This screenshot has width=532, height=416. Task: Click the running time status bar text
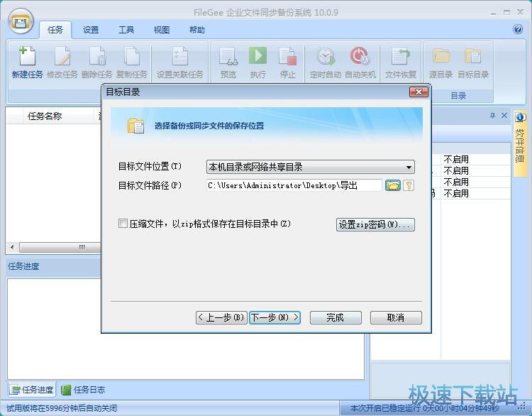pyautogui.click(x=425, y=408)
